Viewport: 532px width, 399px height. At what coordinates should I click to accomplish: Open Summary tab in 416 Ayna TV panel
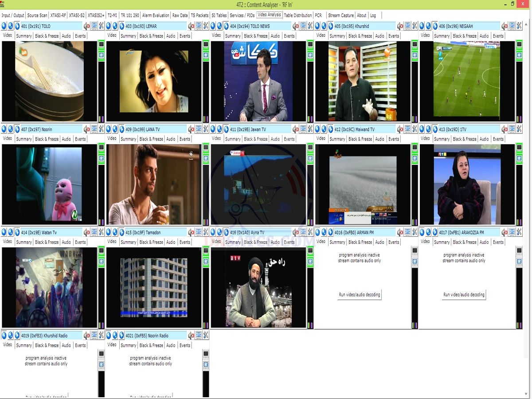[x=233, y=242]
